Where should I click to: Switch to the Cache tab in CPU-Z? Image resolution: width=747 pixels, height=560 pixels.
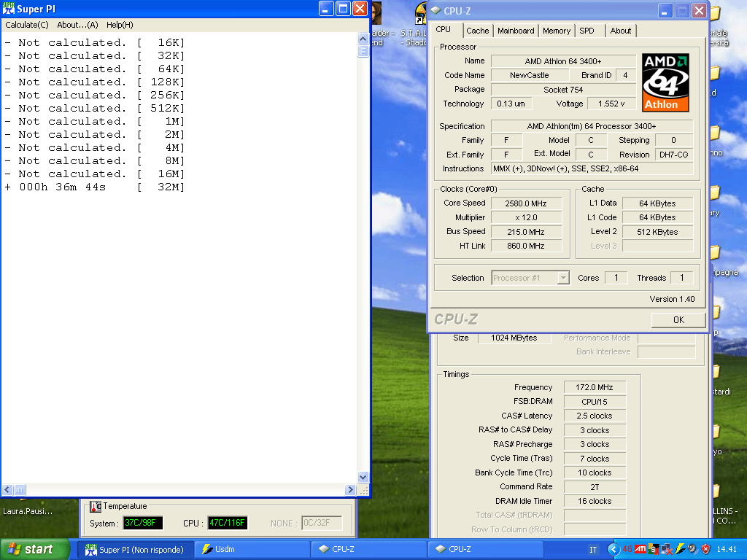(x=477, y=31)
